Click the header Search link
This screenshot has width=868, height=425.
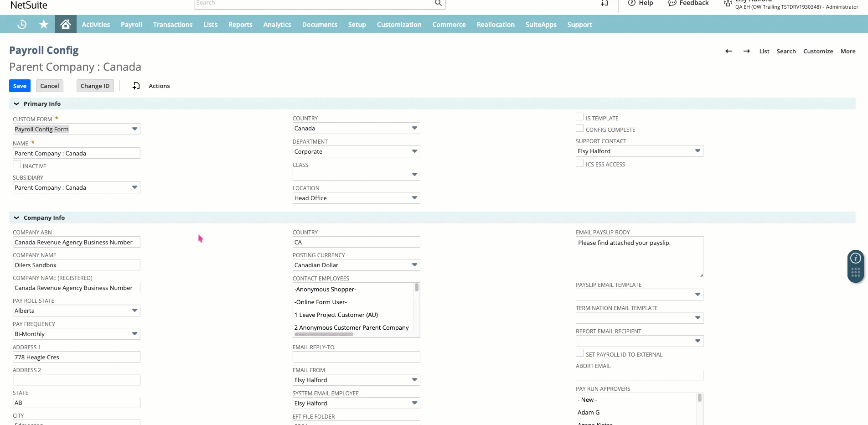click(786, 51)
